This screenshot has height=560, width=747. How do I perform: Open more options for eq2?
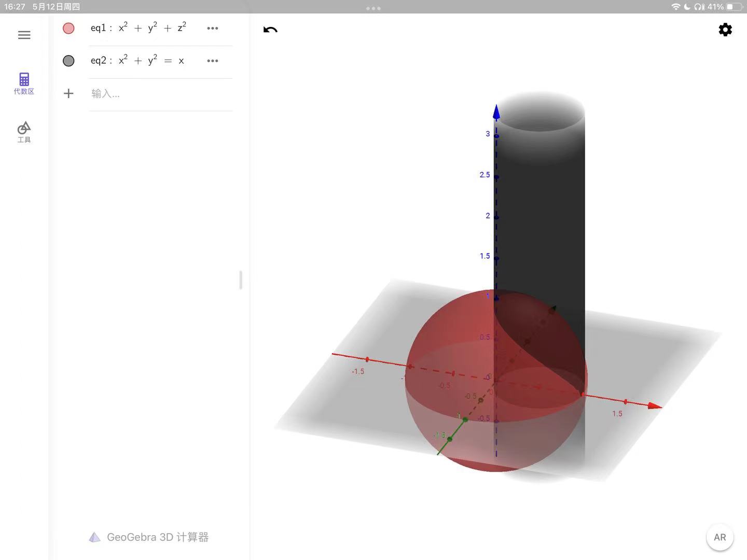point(213,61)
